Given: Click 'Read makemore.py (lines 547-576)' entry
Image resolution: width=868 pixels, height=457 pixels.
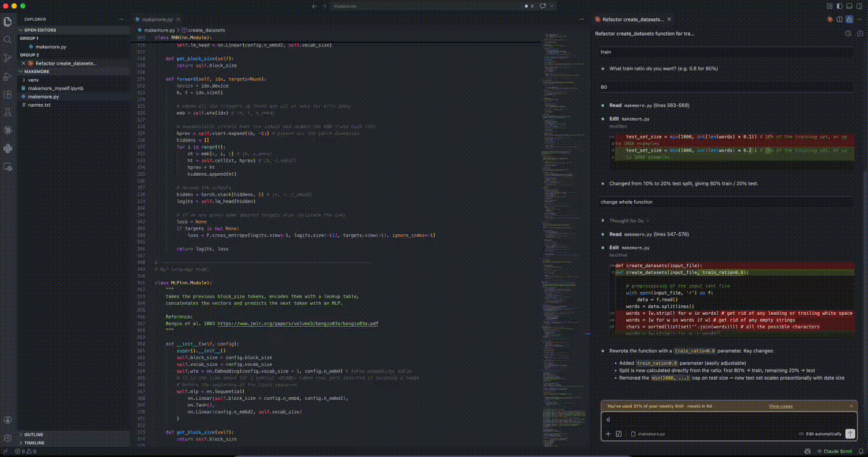Looking at the screenshot, I should pyautogui.click(x=649, y=234).
